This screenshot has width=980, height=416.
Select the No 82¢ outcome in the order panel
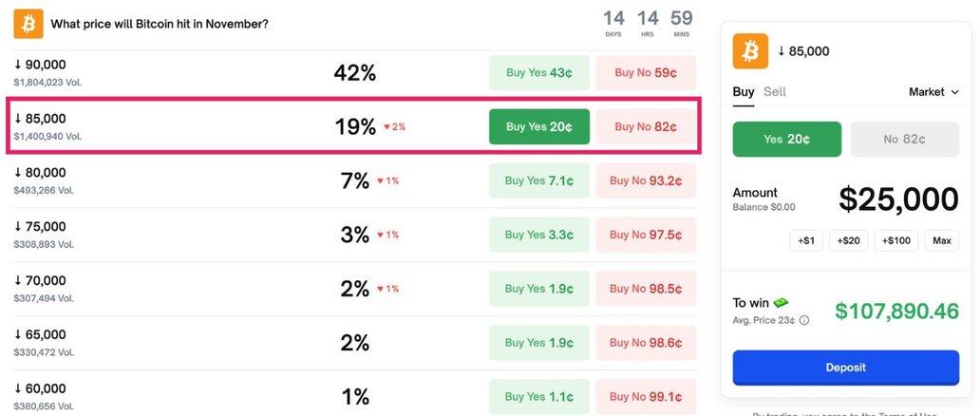tap(904, 139)
